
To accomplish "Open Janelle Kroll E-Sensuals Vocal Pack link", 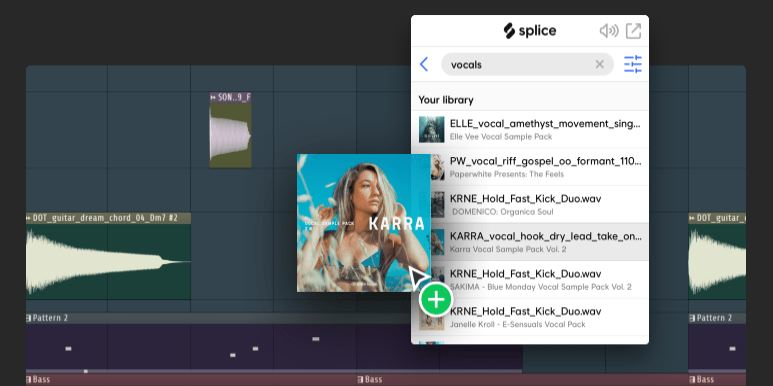I will (518, 324).
